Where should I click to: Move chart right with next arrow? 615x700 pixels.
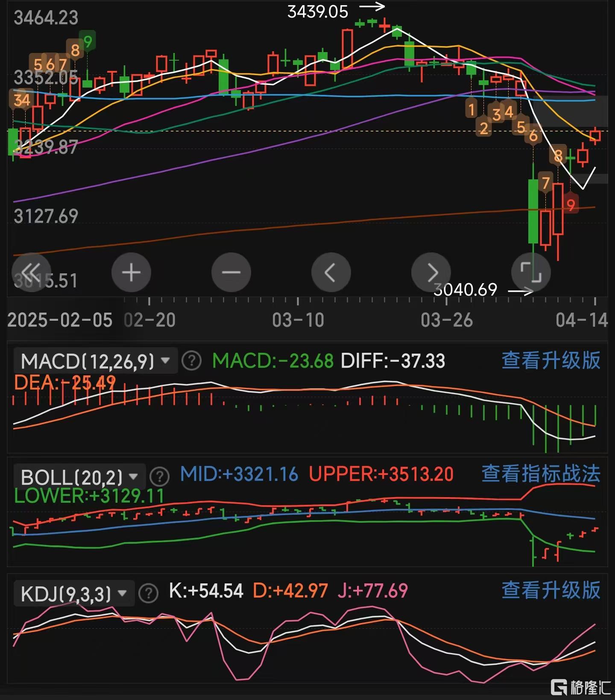coord(431,272)
